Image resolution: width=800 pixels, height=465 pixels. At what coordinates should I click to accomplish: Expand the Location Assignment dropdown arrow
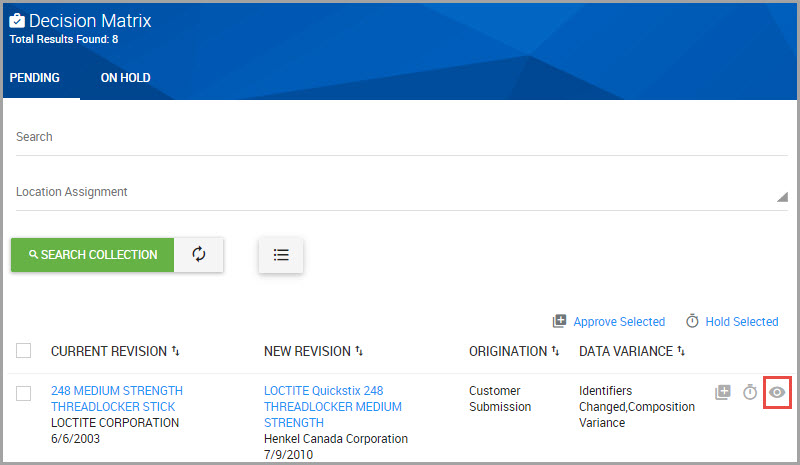[782, 197]
